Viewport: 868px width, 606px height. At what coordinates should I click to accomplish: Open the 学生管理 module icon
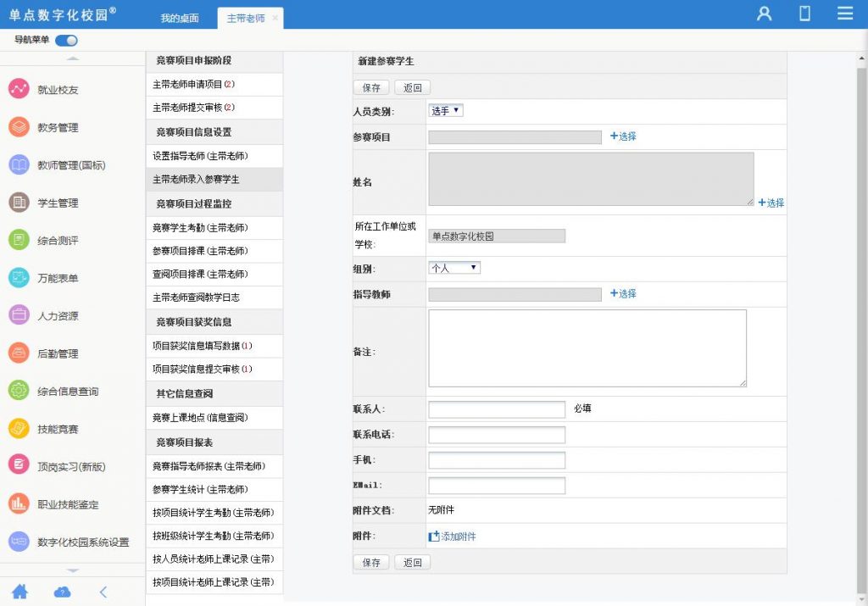(x=19, y=202)
